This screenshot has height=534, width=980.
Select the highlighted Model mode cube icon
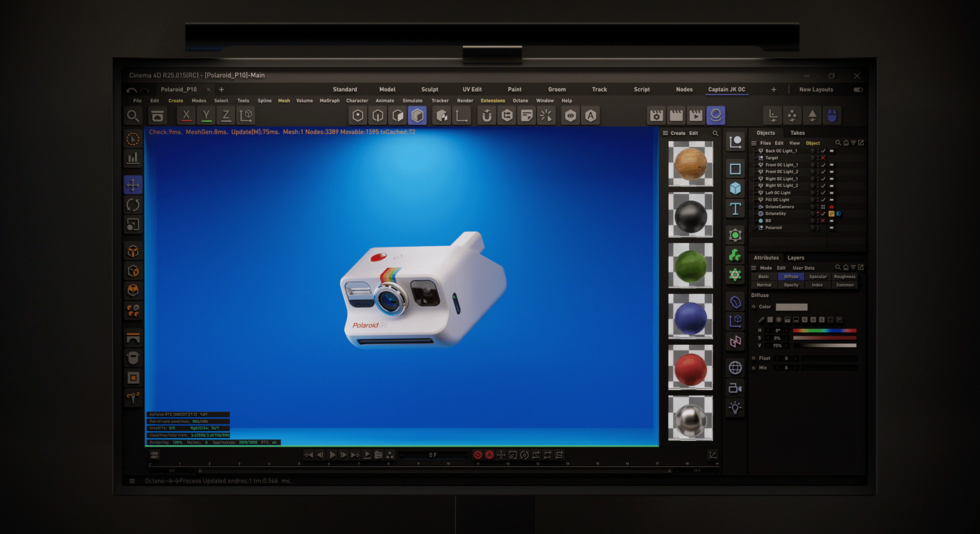[x=417, y=115]
